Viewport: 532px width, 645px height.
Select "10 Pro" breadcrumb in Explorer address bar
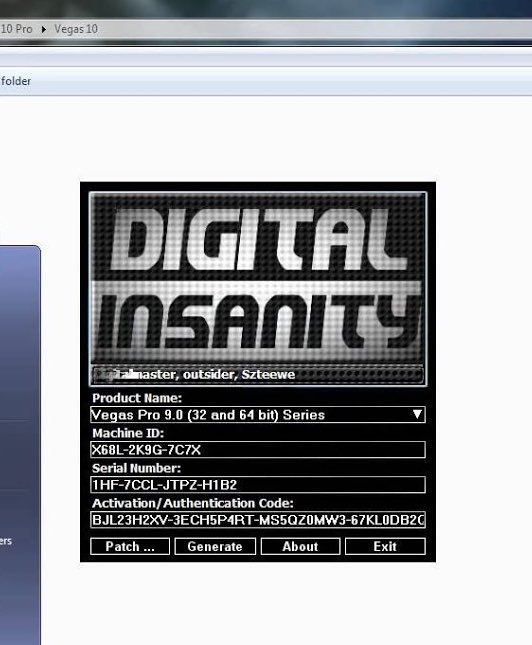(16, 29)
